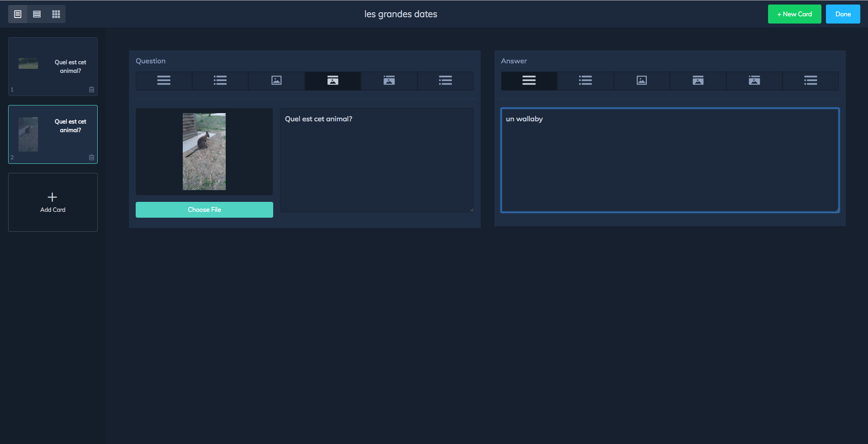Switch to grid view icon in top bar
The image size is (868, 444).
coord(56,14)
